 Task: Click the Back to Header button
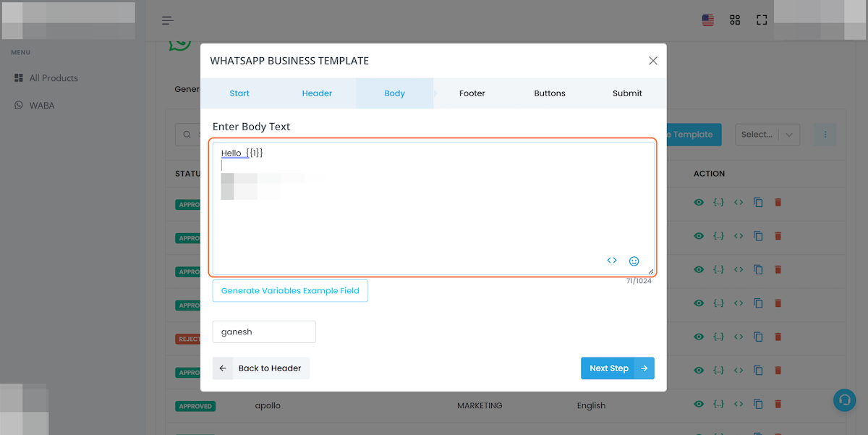261,368
